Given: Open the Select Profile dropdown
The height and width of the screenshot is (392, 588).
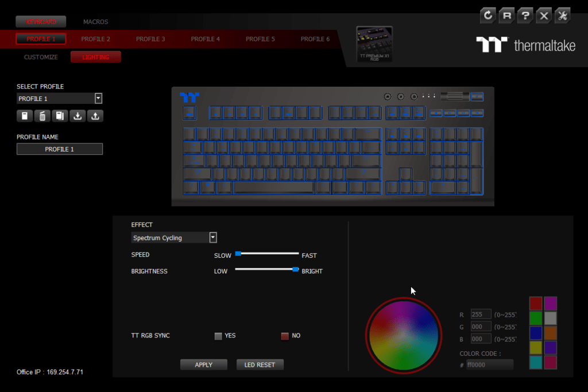Looking at the screenshot, I should (98, 99).
